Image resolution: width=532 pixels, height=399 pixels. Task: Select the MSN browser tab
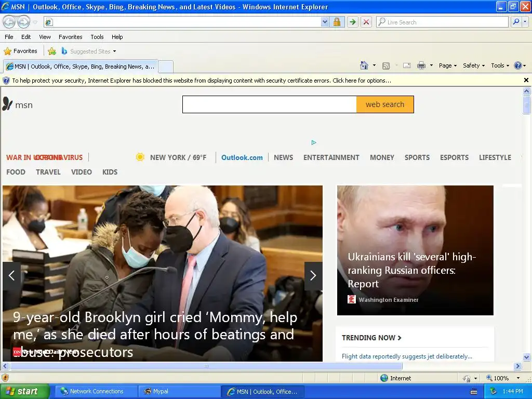pyautogui.click(x=81, y=66)
